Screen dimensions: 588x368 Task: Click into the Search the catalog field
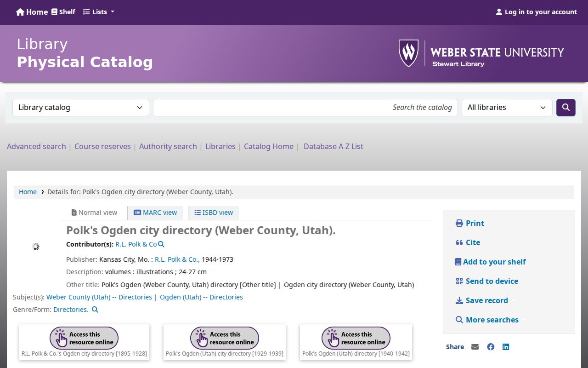pos(305,108)
